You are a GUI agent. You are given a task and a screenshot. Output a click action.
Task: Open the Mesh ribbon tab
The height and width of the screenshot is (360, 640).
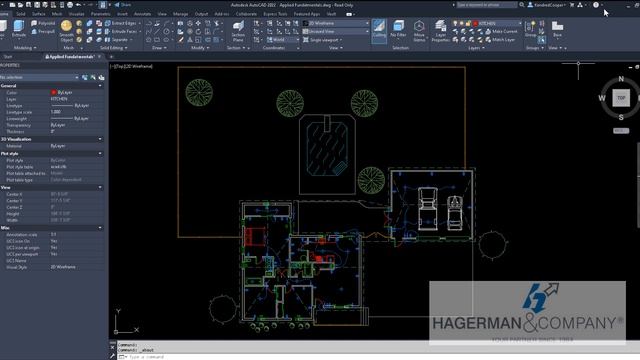click(57, 14)
